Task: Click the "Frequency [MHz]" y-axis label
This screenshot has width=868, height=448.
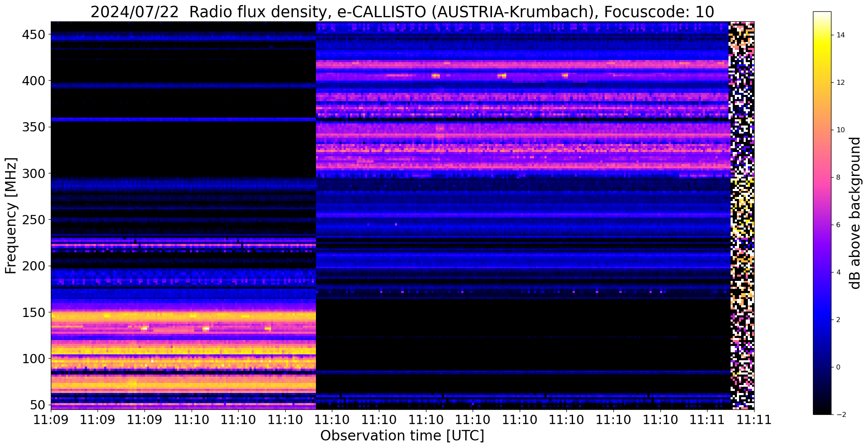Action: [11, 216]
